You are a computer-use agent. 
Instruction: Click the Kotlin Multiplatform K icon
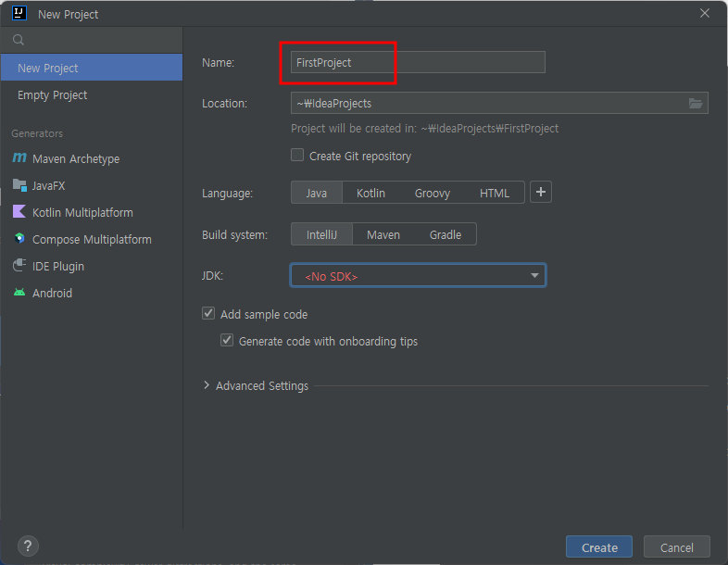19,212
